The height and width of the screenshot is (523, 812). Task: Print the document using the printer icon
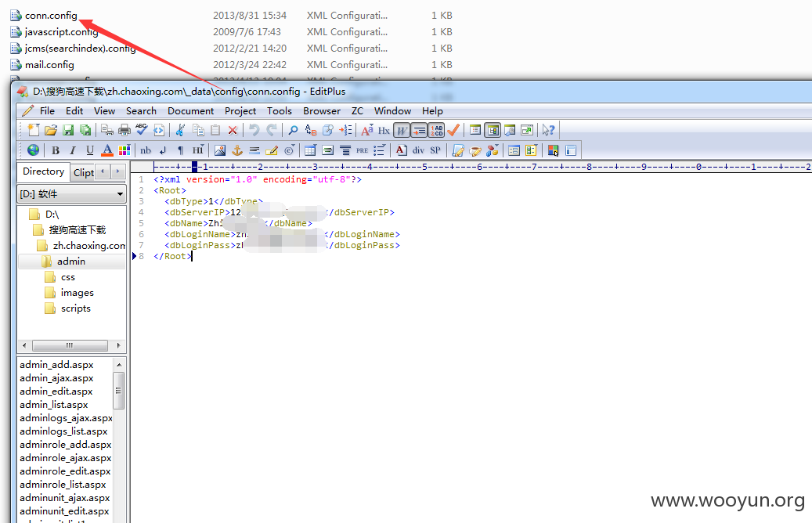(125, 130)
